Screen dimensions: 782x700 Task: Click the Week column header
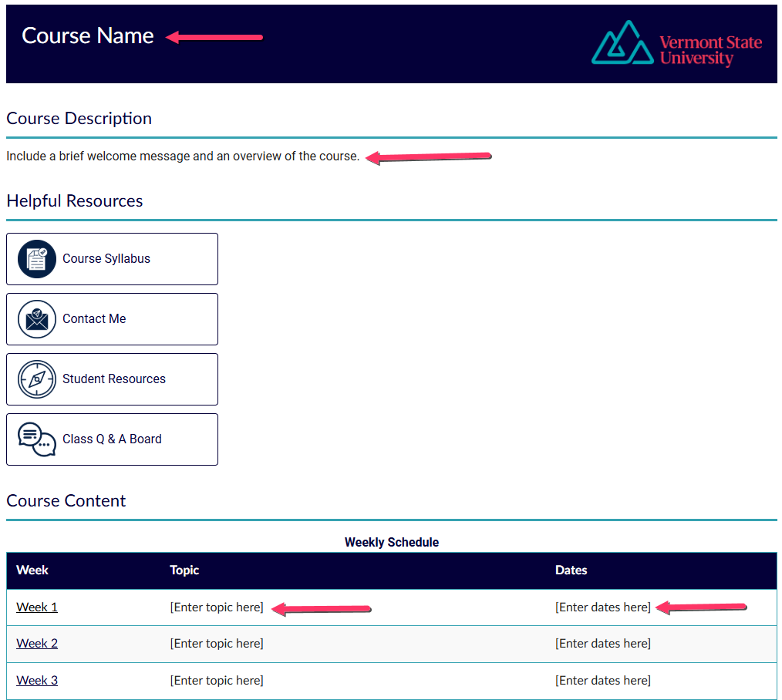(x=32, y=570)
